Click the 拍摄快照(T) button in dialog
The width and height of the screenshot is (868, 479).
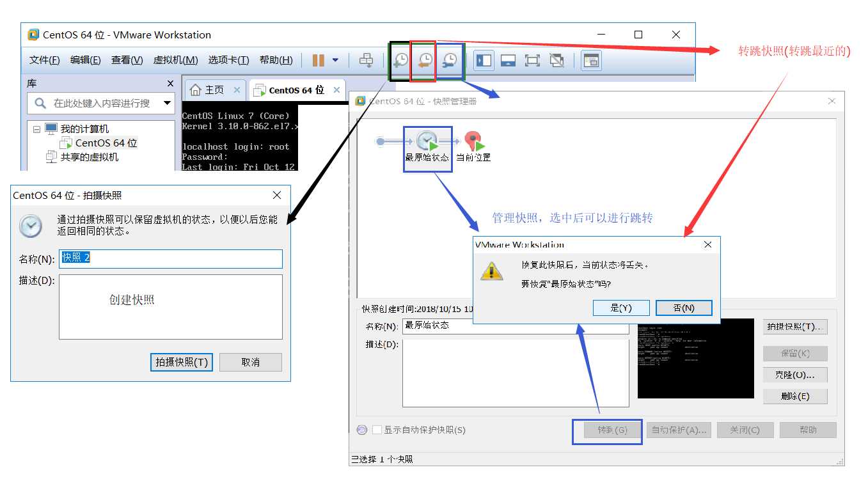coord(182,362)
